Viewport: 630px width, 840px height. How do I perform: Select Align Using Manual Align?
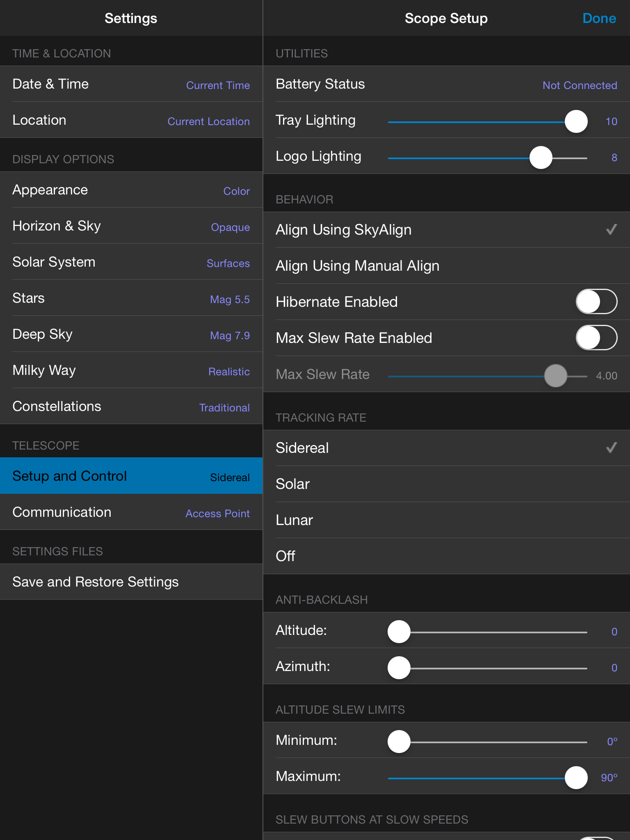click(446, 266)
